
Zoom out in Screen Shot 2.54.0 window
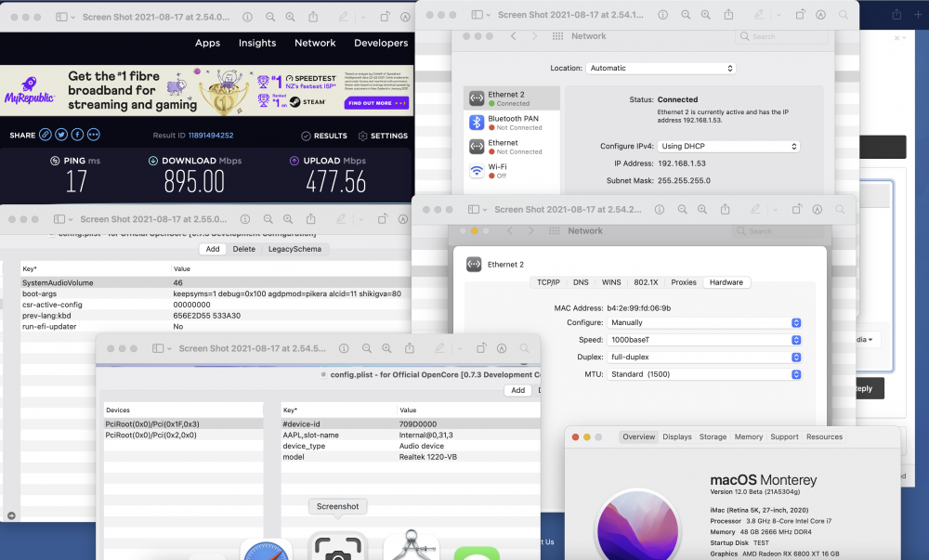pyautogui.click(x=270, y=17)
